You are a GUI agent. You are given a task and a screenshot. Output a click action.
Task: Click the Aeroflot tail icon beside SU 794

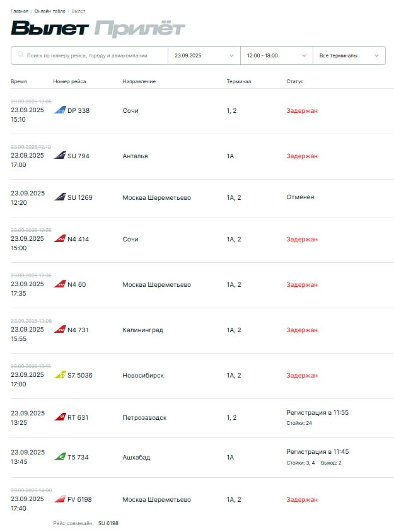tap(60, 156)
